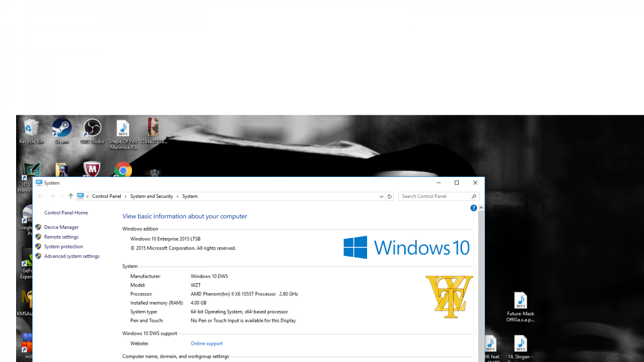Expand the chevron before Control Panel breadcrumb
This screenshot has height=362, width=644.
click(88, 196)
